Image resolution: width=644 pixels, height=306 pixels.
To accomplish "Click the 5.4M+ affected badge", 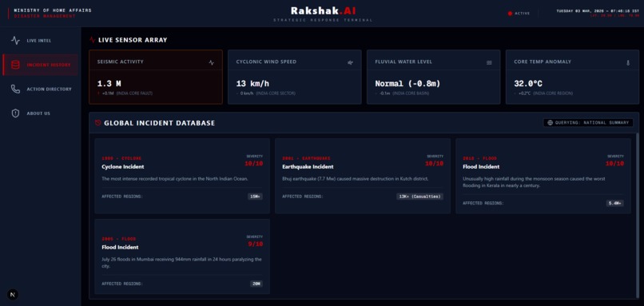I will tap(615, 203).
